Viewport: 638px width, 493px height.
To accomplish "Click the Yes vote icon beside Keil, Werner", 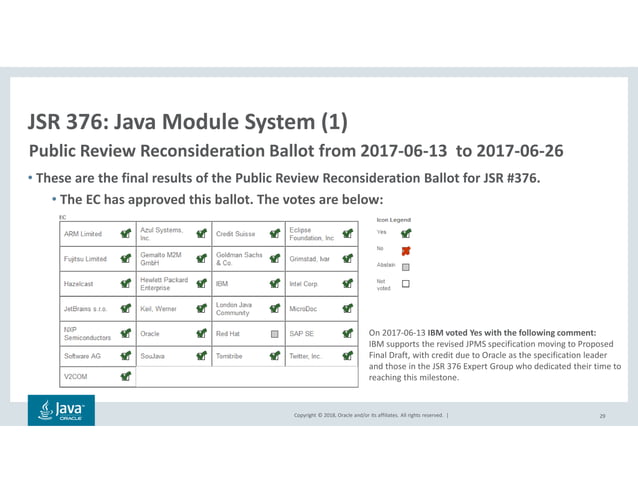I will click(x=201, y=308).
